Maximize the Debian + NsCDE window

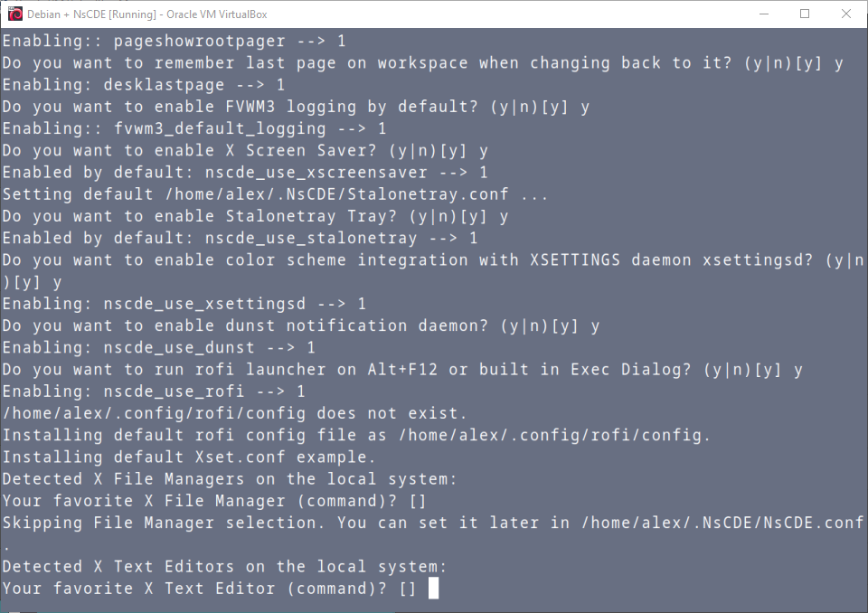point(805,14)
